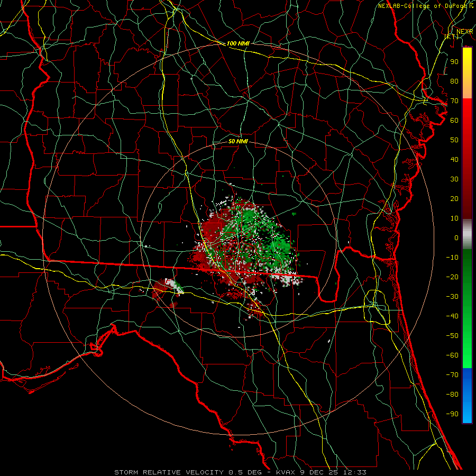Screen dimensions: 476x476
Task: Click the 50 NMI range ring label
Action: click(x=238, y=141)
